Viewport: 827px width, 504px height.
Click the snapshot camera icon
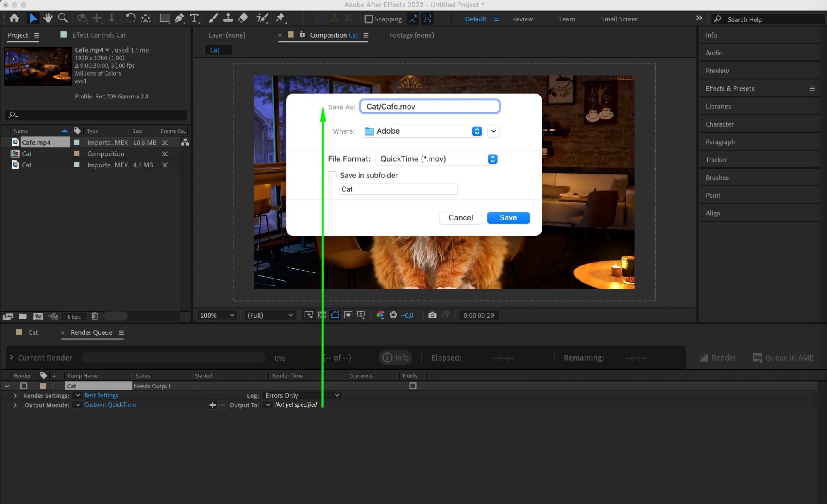click(x=432, y=315)
